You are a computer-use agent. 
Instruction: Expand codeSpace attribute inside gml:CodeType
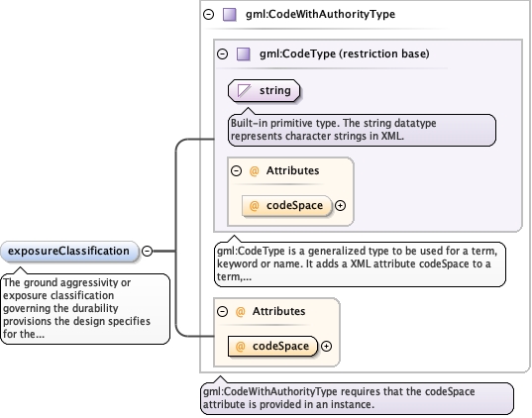(x=341, y=206)
